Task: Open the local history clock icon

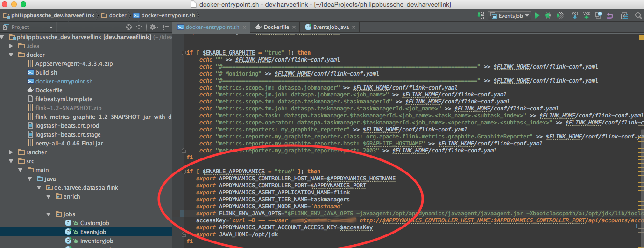Action: click(x=598, y=16)
